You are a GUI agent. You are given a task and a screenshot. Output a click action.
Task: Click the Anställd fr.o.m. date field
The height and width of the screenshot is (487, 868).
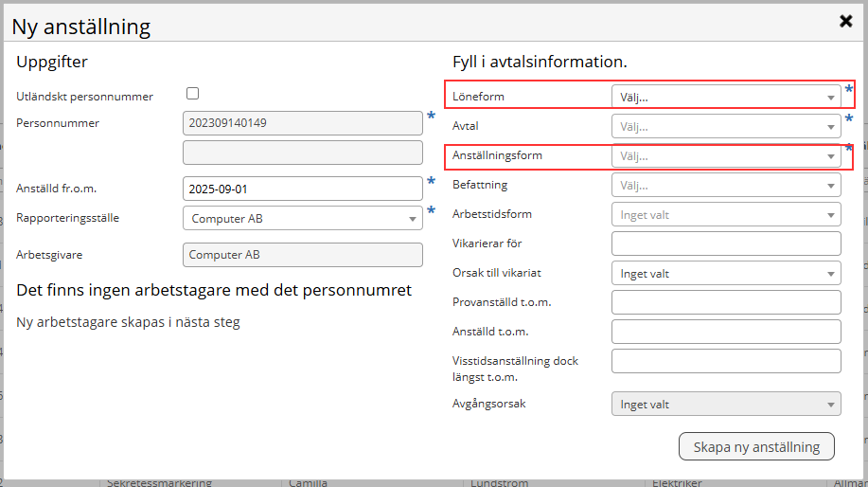click(302, 189)
